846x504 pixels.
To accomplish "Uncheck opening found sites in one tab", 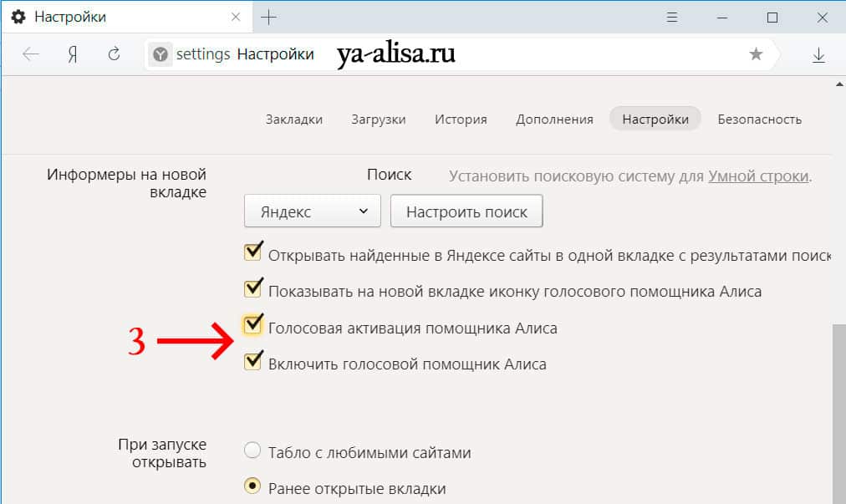I will (253, 252).
